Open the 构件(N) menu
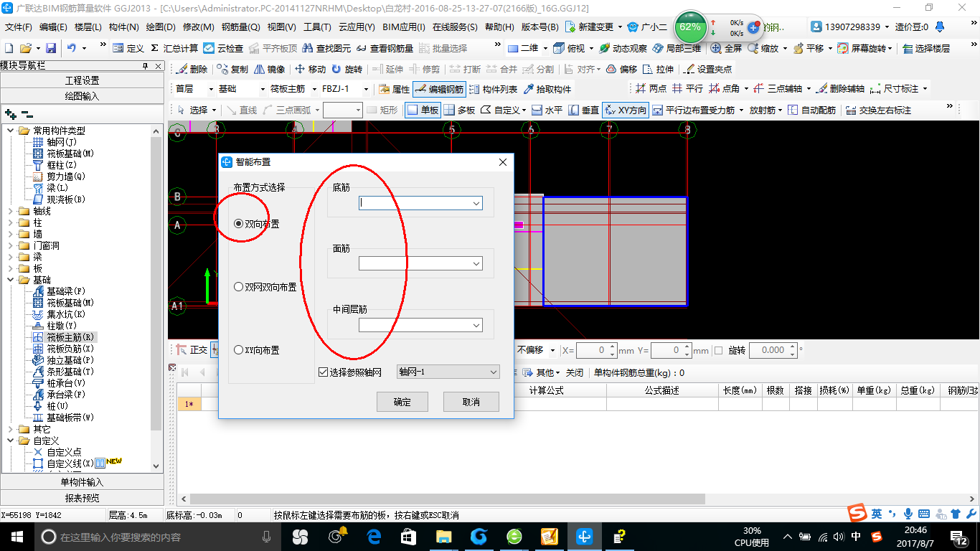This screenshot has width=980, height=551. 124,27
